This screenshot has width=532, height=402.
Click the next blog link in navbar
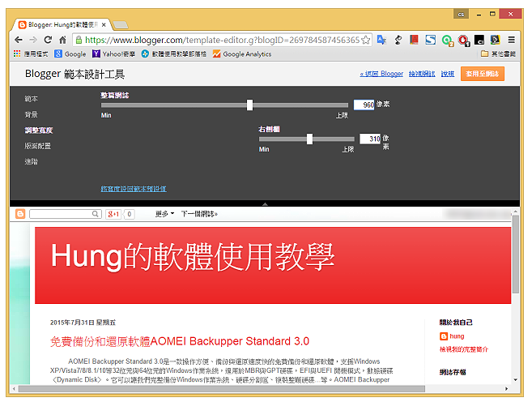coord(199,214)
